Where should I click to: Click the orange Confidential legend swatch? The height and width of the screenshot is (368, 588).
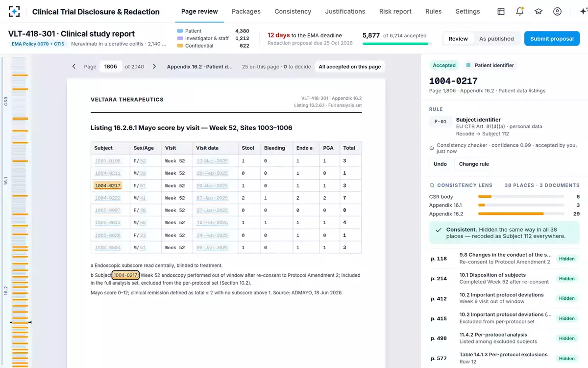click(180, 46)
